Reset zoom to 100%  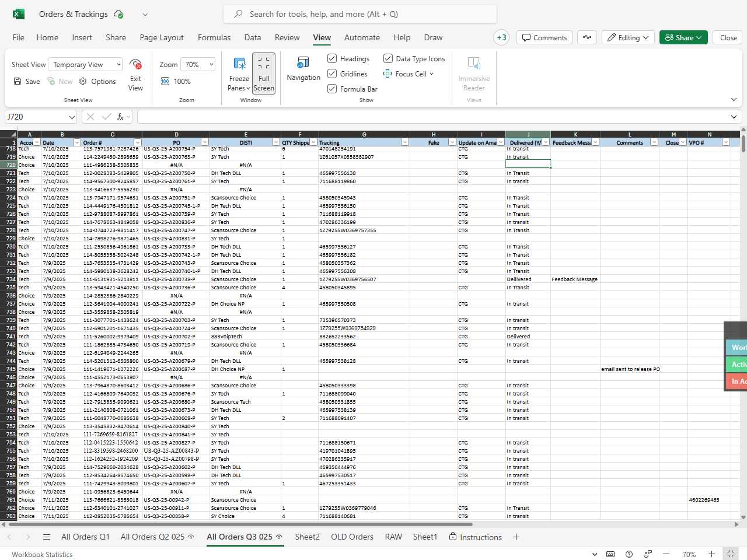point(175,82)
